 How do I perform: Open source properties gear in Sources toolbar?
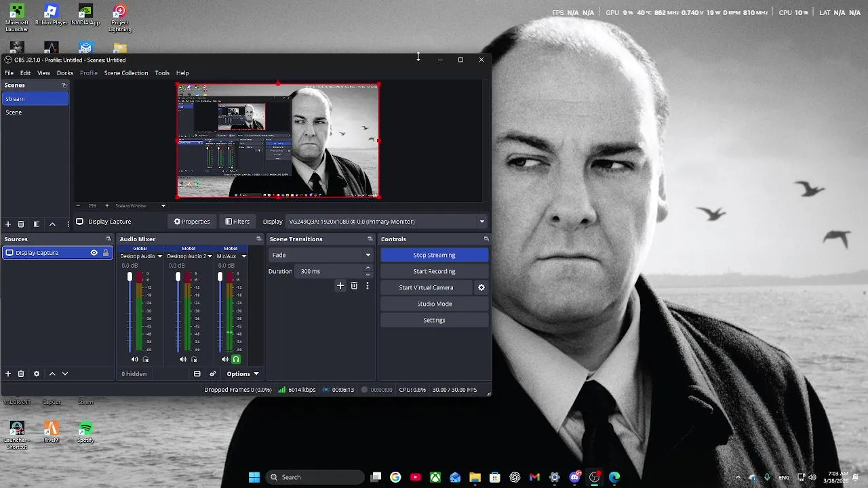tap(37, 373)
